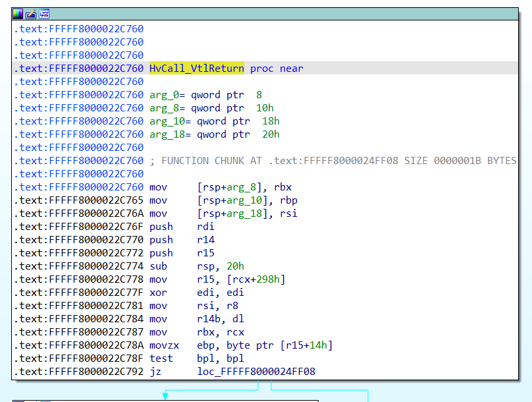The width and height of the screenshot is (532, 402).
Task: Click the 'proc near' keyword
Action: (x=277, y=69)
